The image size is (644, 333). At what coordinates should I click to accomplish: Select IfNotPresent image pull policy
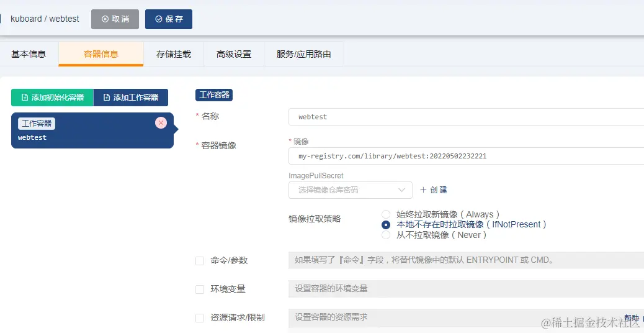click(x=386, y=225)
